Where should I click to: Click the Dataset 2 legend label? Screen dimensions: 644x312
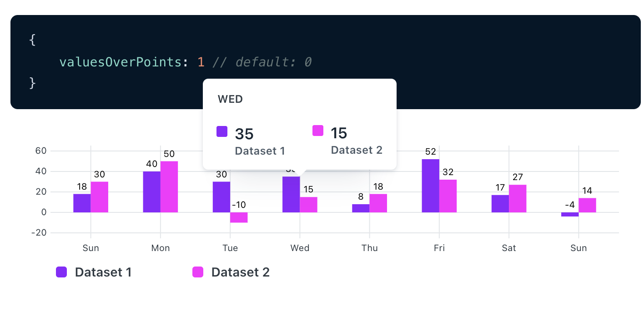240,272
